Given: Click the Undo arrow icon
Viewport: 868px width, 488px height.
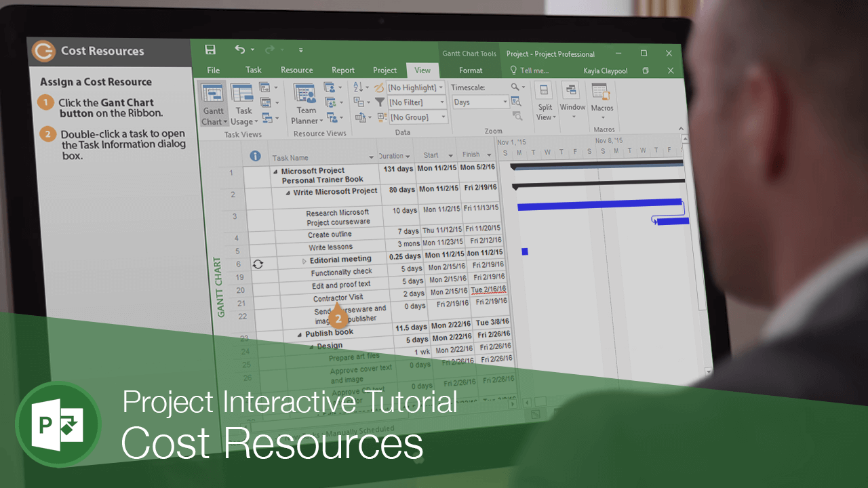Looking at the screenshot, I should (239, 49).
